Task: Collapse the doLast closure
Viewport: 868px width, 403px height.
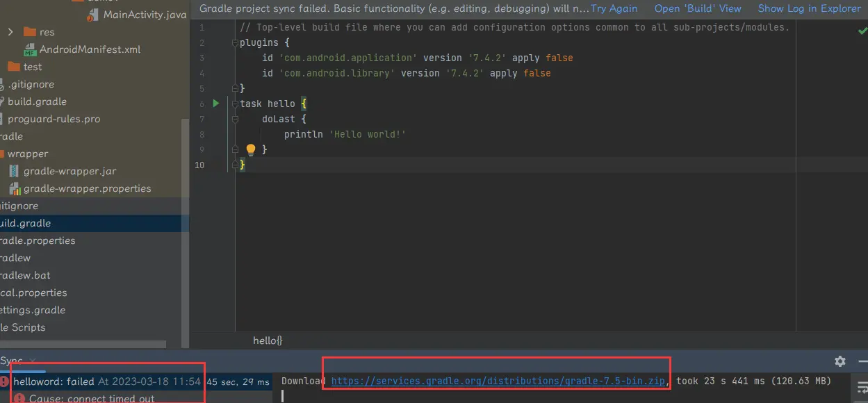Action: coord(234,120)
